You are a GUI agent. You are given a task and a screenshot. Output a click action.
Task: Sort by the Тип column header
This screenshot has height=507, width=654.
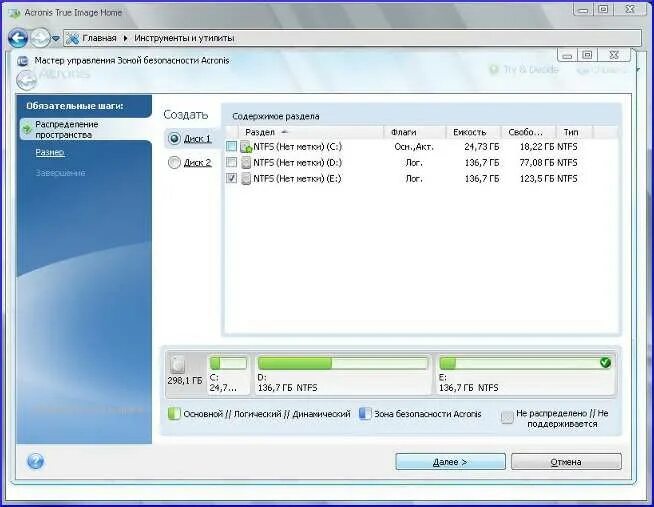[x=574, y=132]
